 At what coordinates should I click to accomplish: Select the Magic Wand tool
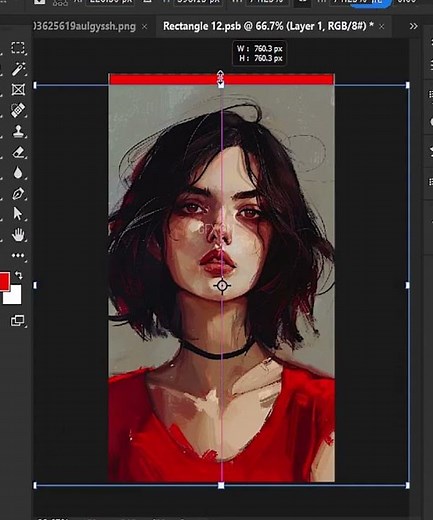pyautogui.click(x=18, y=69)
